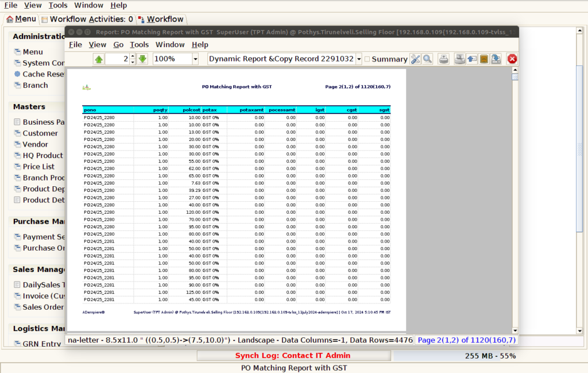
Task: Click main window scrollbar down arrow
Action: click(580, 330)
